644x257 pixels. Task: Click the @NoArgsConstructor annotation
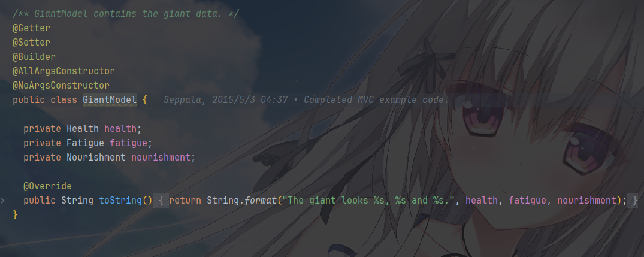pyautogui.click(x=61, y=86)
